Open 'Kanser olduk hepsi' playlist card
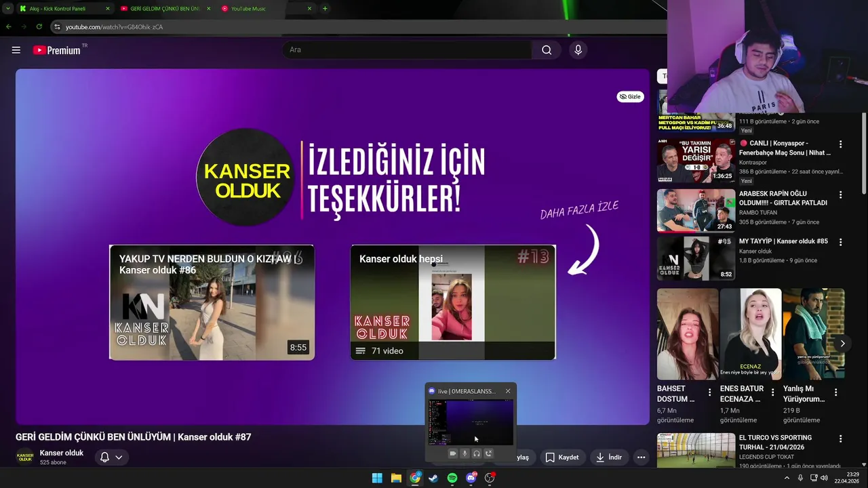This screenshot has height=488, width=868. click(453, 302)
